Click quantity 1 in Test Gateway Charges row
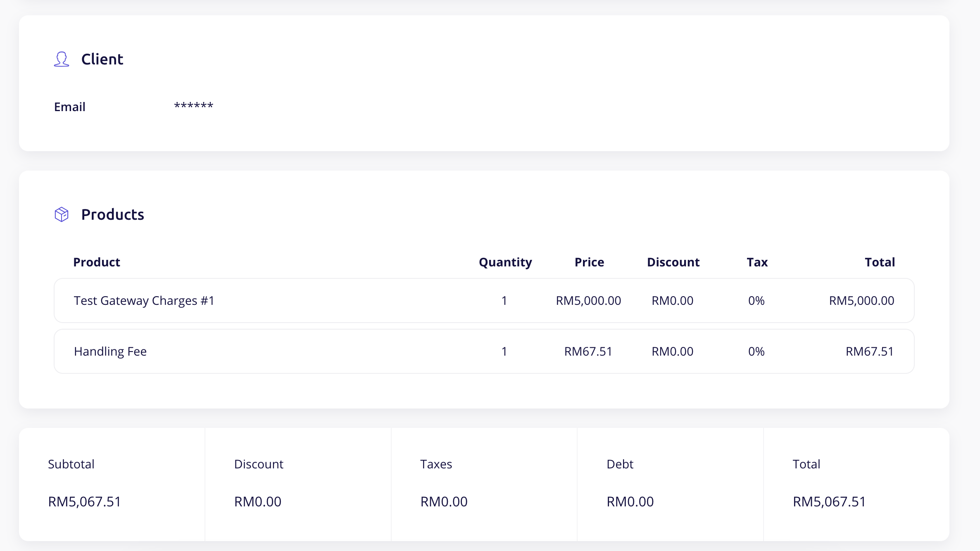Screen dimensions: 980x551 tap(504, 300)
